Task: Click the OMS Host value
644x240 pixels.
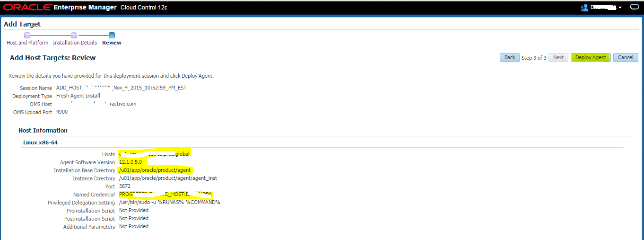Action: tap(96, 104)
